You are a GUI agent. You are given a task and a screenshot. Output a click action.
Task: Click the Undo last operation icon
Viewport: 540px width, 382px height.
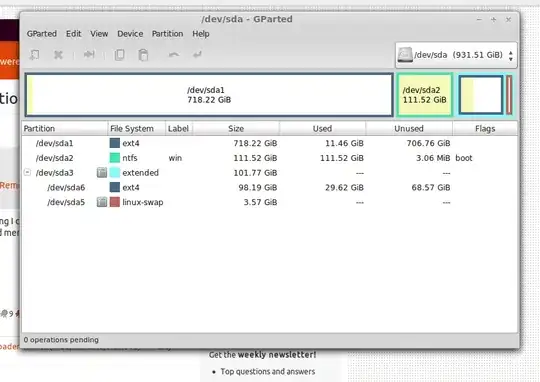point(174,54)
